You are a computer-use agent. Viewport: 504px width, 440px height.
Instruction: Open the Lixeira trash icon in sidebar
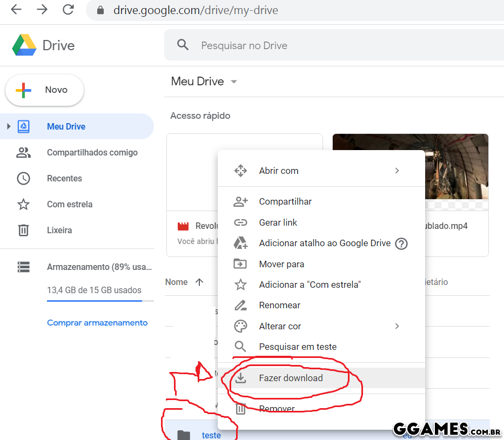coord(23,230)
